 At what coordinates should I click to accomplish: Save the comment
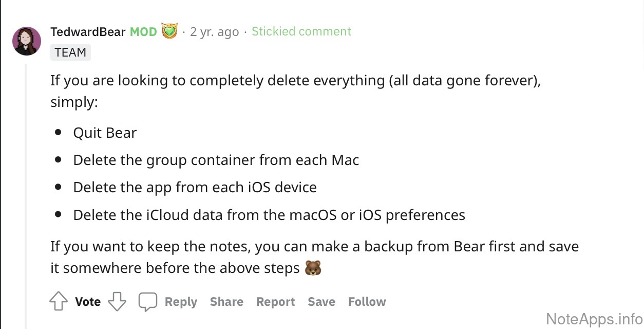(321, 302)
